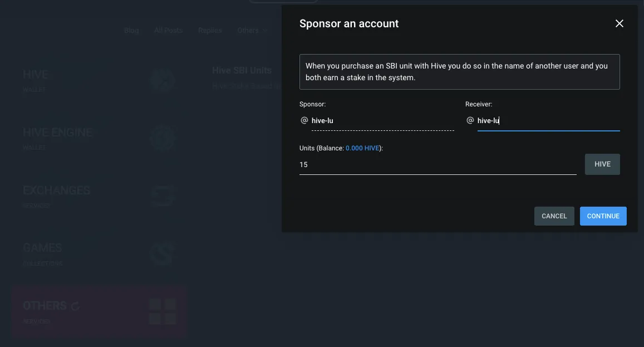Image resolution: width=644 pixels, height=347 pixels.
Task: Expand the Others dropdown menu
Action: coord(252,31)
